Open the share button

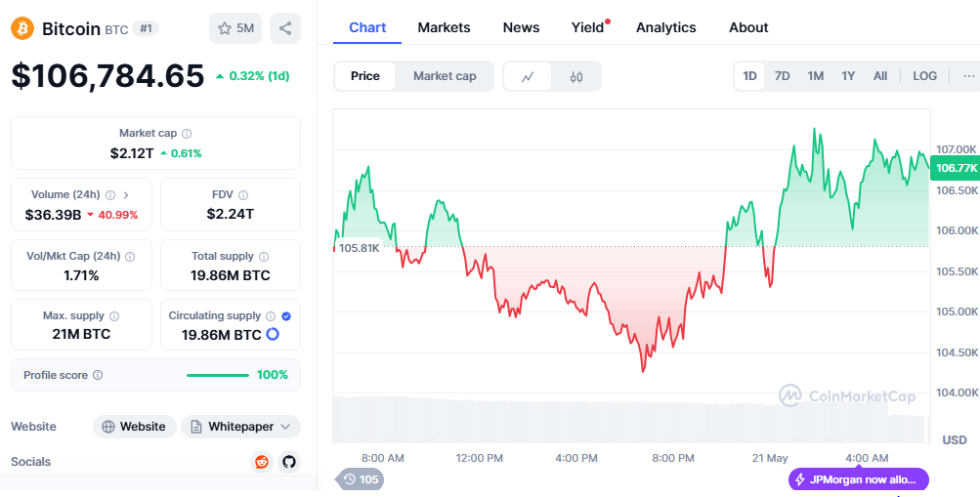[285, 28]
